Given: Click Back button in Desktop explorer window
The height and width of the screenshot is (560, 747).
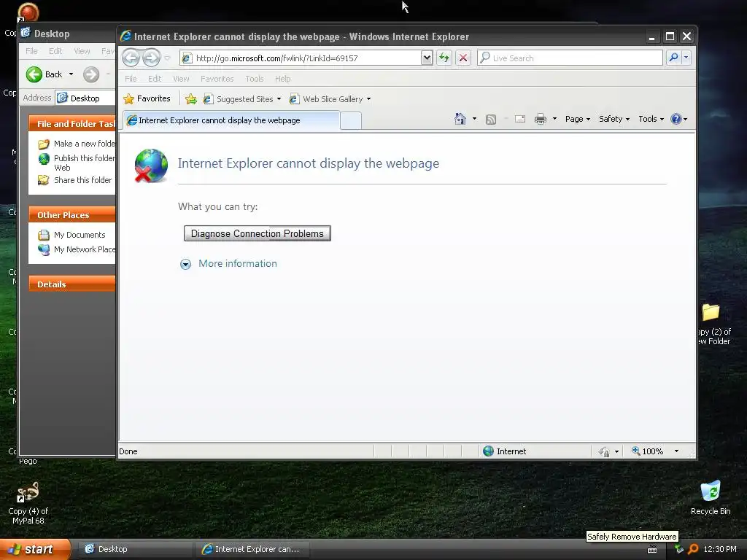Looking at the screenshot, I should pos(46,74).
